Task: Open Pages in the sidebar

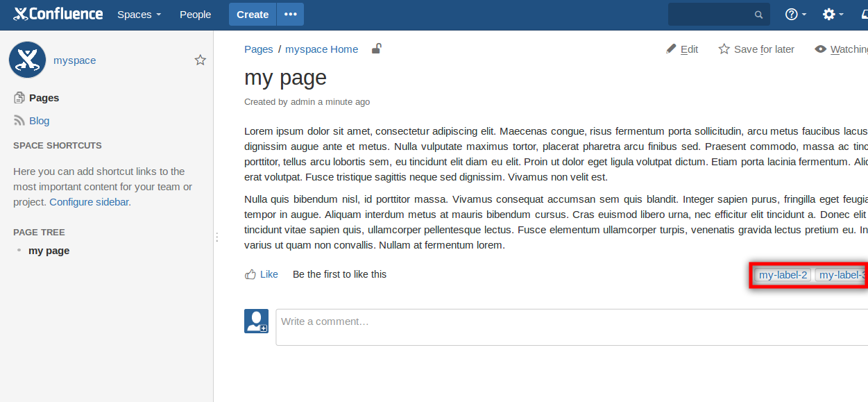Action: 44,98
